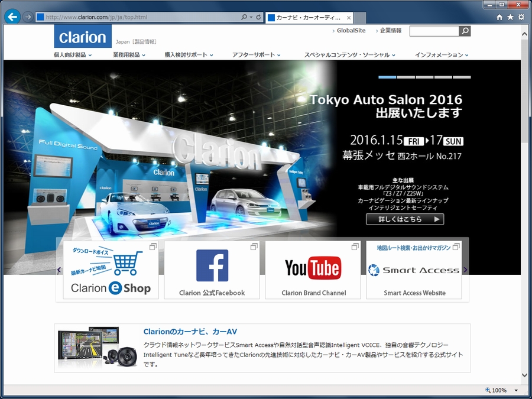Click the scrollbar up arrow
Image resolution: width=532 pixels, height=399 pixels.
[524, 34]
